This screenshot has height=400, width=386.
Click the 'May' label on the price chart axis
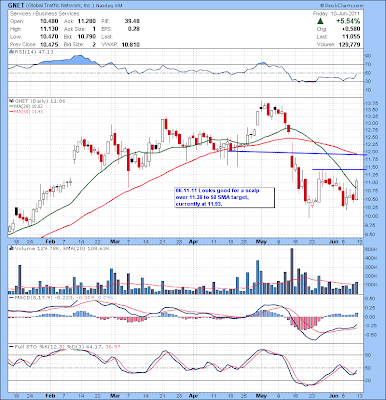[x=261, y=241]
